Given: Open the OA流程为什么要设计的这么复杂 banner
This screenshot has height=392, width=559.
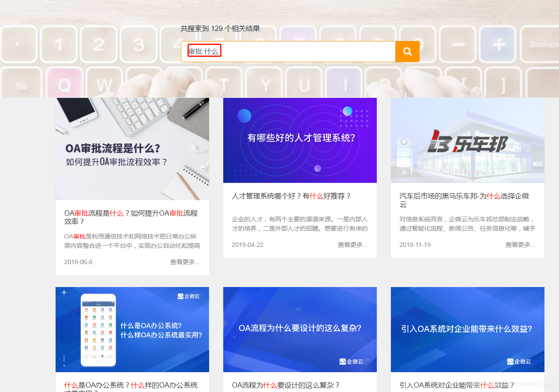Looking at the screenshot, I should tap(300, 329).
